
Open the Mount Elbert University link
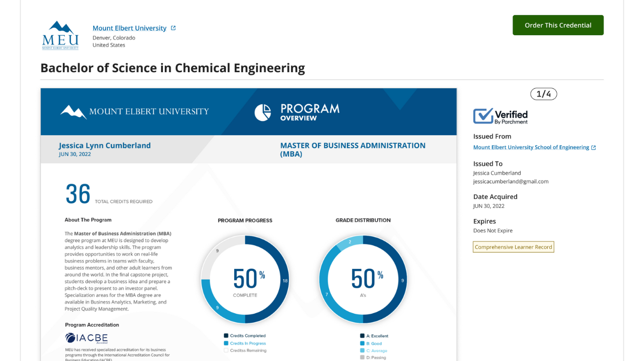pyautogui.click(x=129, y=28)
